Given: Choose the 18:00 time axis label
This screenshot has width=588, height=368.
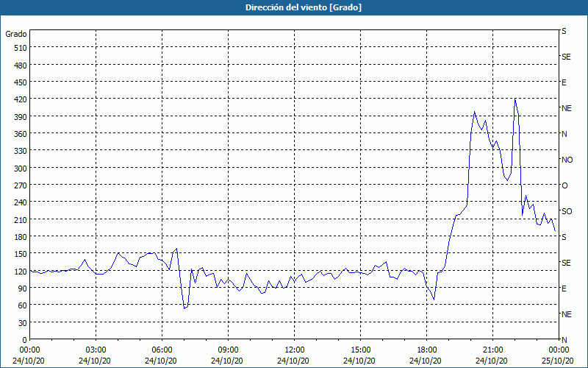Looking at the screenshot, I should click(427, 350).
